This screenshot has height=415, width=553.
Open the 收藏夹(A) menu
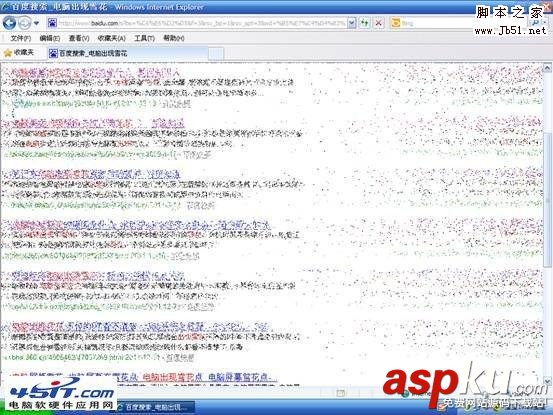pos(112,38)
